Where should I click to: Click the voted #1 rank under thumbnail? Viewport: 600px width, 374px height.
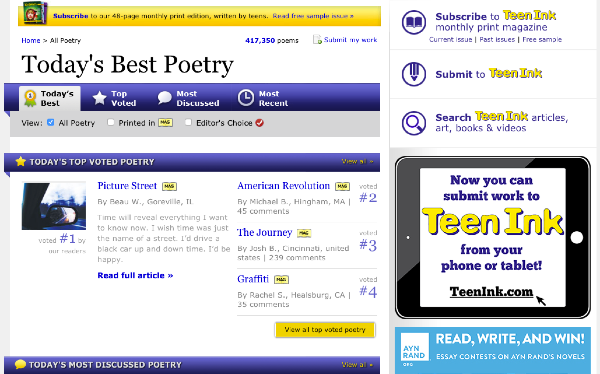coord(67,239)
